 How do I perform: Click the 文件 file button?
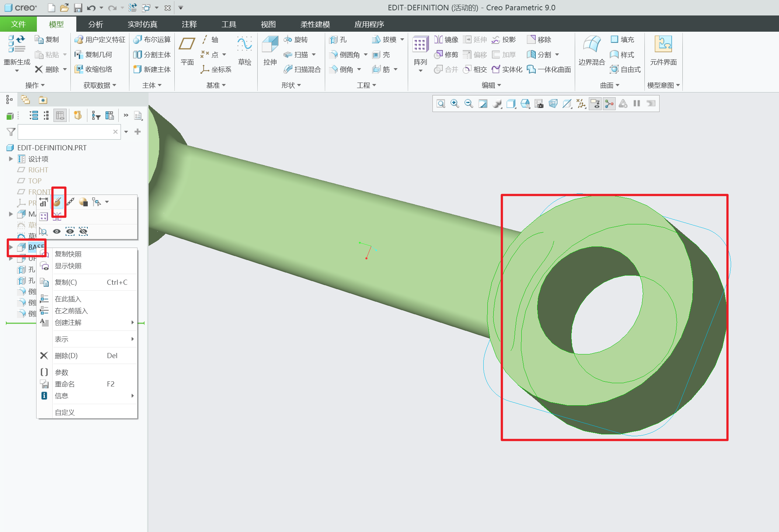[x=18, y=24]
